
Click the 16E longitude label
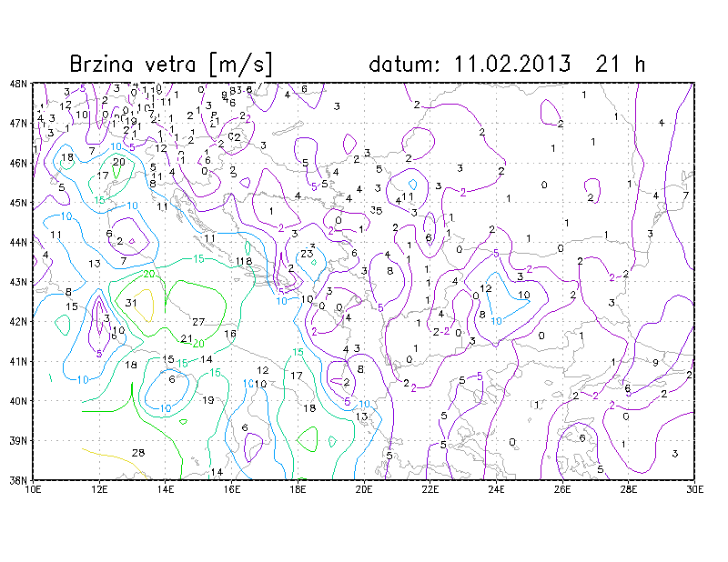pos(232,489)
